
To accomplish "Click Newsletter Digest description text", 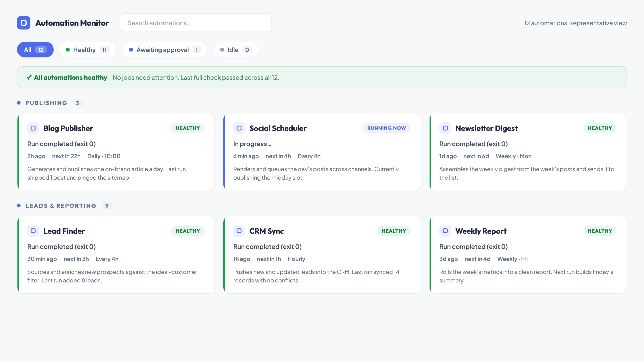I will tap(527, 173).
